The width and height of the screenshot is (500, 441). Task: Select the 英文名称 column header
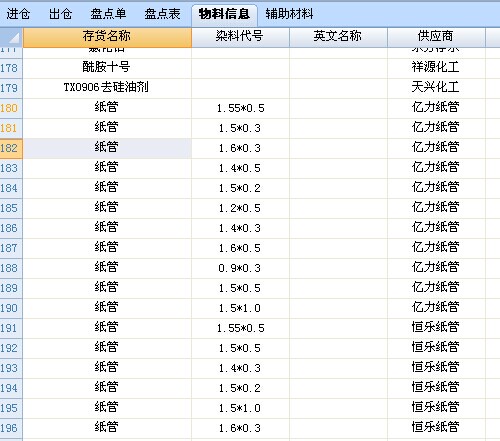click(338, 37)
